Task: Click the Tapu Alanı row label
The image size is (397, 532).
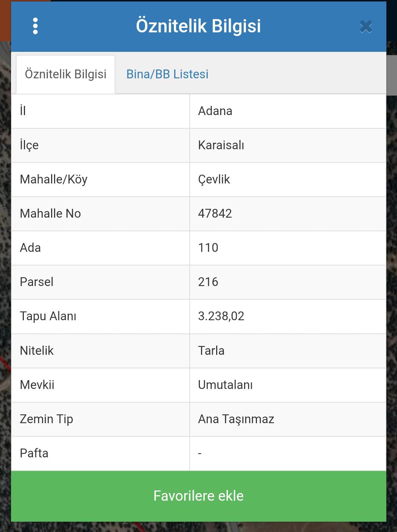Action: pyautogui.click(x=48, y=316)
